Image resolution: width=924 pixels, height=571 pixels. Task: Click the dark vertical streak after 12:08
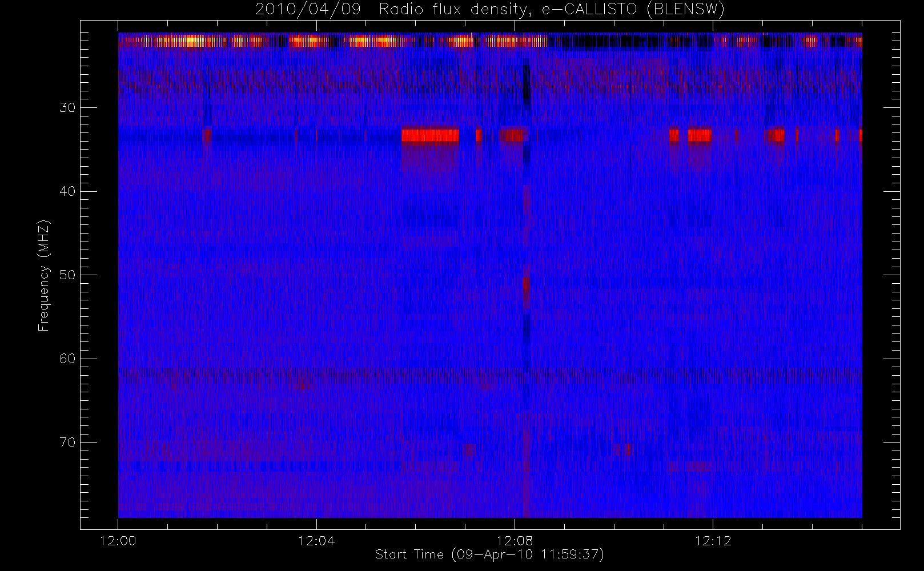(x=526, y=83)
